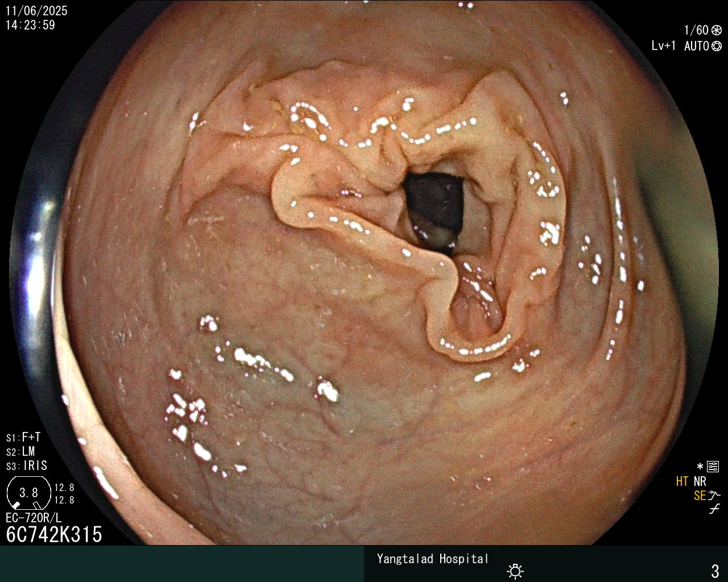Viewport: 728px width, 582px height.
Task: Click the Yangtalad Hospital label
Action: tap(433, 559)
